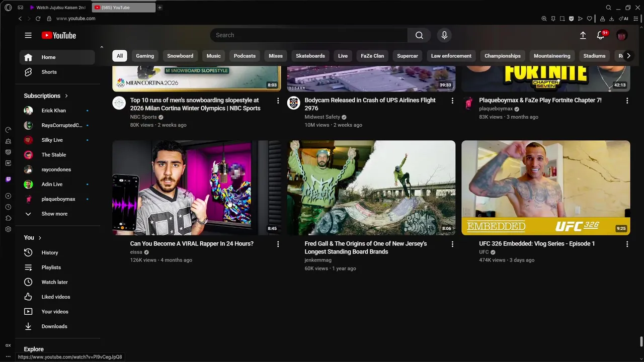Select the (585) YouTube browser tab

[x=124, y=8]
